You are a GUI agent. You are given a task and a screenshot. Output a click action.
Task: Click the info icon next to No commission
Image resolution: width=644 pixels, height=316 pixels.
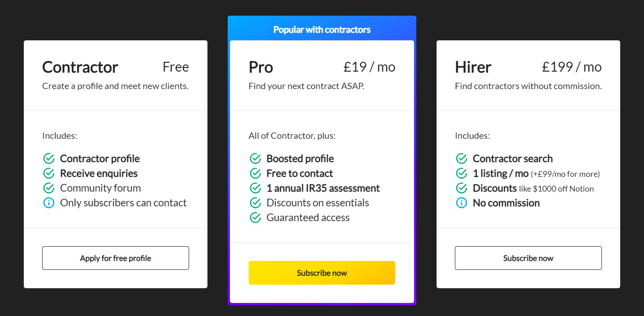coord(461,203)
